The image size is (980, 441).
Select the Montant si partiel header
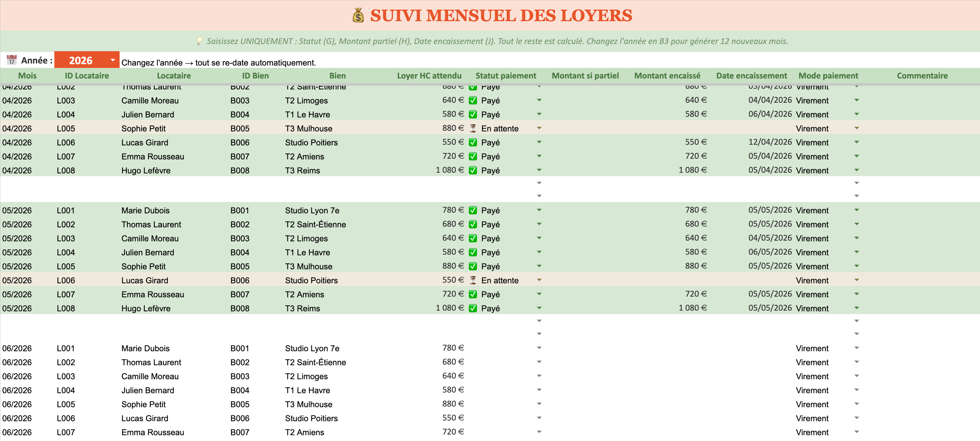[585, 76]
